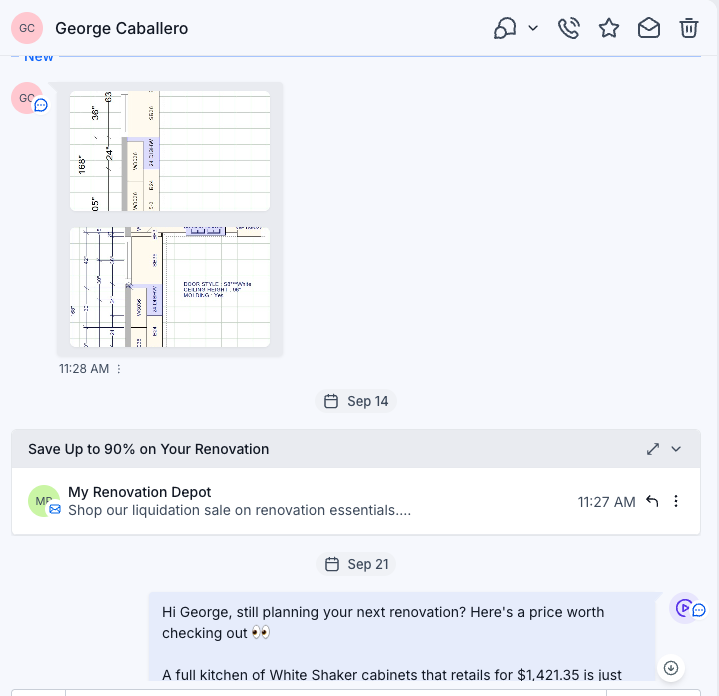Select the Hi George outgoing message bubble
719x696 pixels.
click(x=402, y=636)
